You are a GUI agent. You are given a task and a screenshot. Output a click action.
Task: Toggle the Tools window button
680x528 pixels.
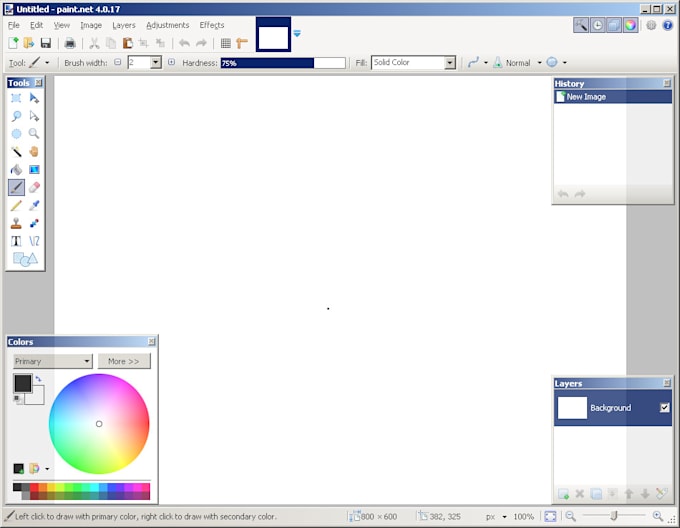(x=581, y=25)
